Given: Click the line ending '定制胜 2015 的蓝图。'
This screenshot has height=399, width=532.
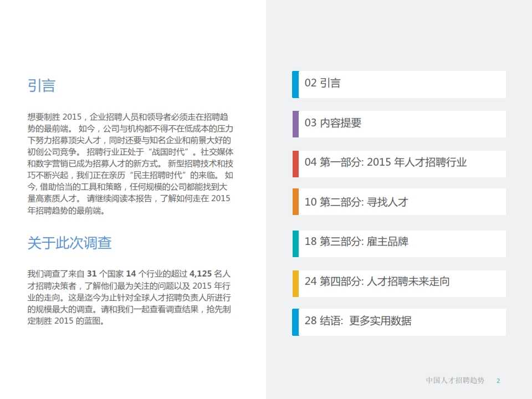Looking at the screenshot, I should click(x=66, y=321).
